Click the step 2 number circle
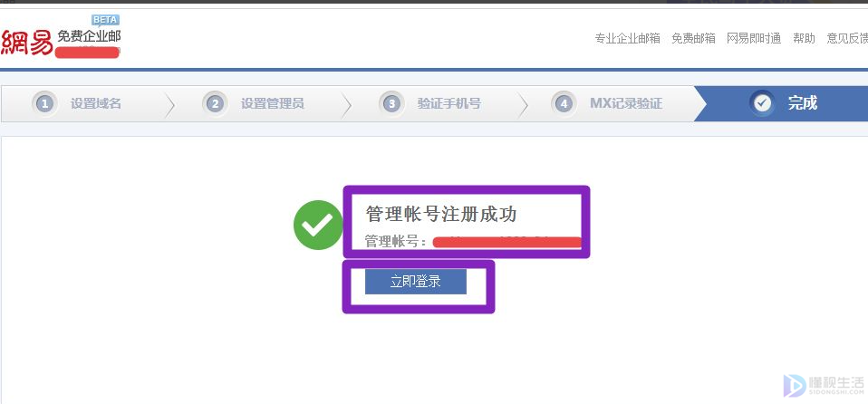 tap(216, 103)
